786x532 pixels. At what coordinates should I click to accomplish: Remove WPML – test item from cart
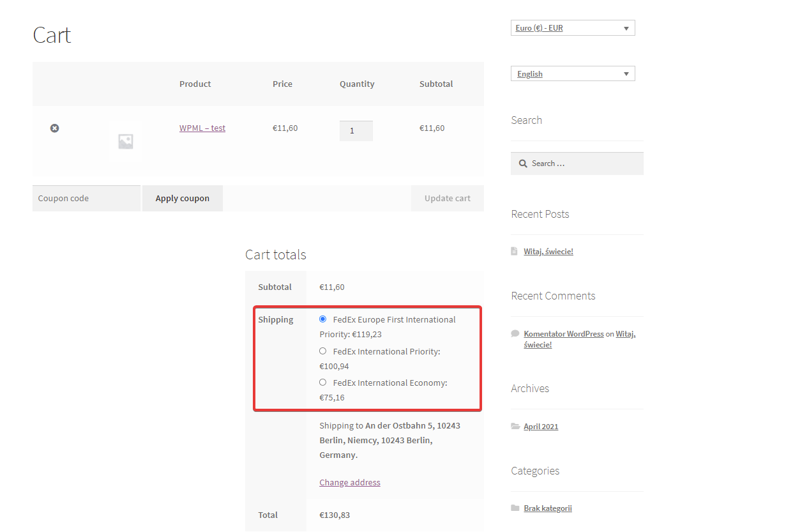[x=54, y=128]
